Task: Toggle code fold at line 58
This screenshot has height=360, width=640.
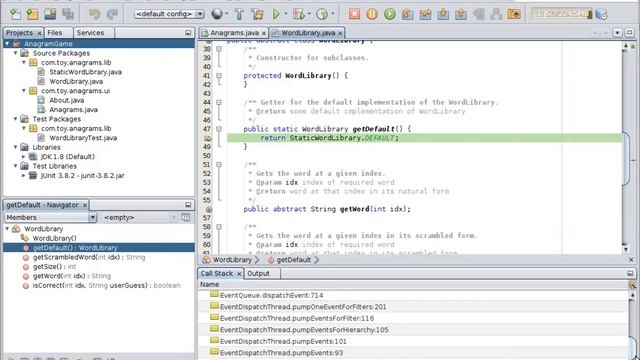Action: 219,227
